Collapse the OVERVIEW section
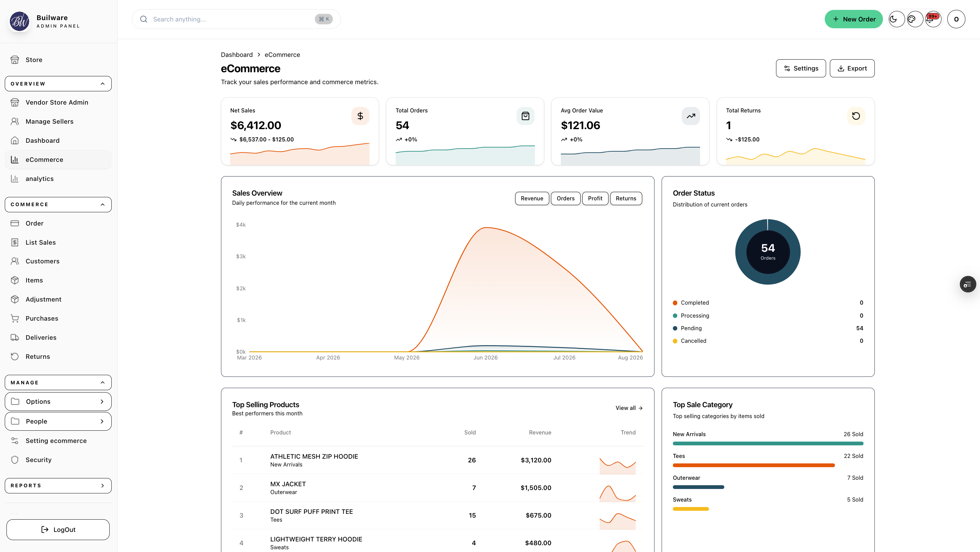Image resolution: width=980 pixels, height=552 pixels. [x=58, y=84]
